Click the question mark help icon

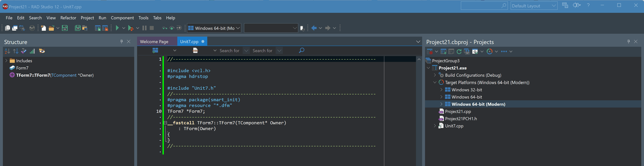click(588, 5)
